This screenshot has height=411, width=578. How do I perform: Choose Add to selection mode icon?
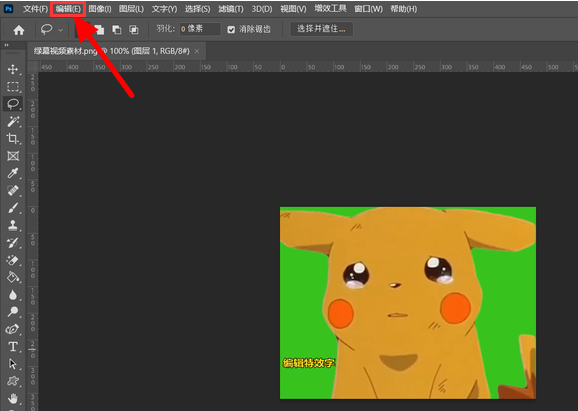[99, 29]
